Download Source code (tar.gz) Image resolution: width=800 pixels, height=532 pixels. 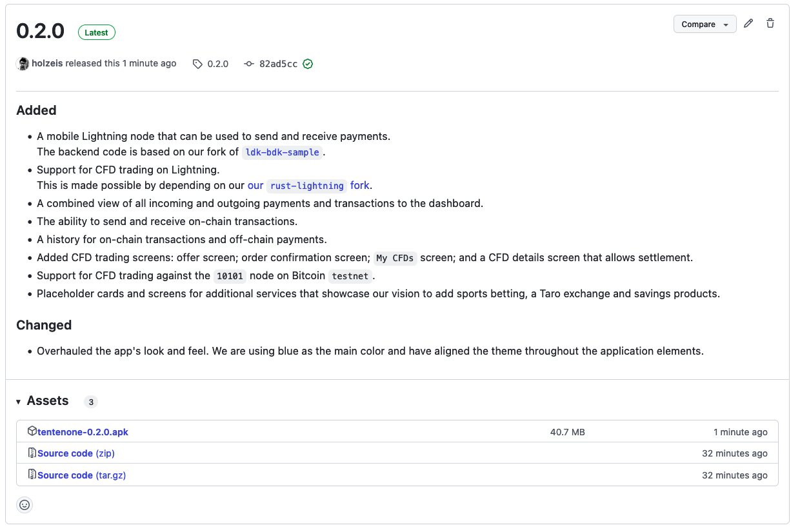(x=81, y=475)
